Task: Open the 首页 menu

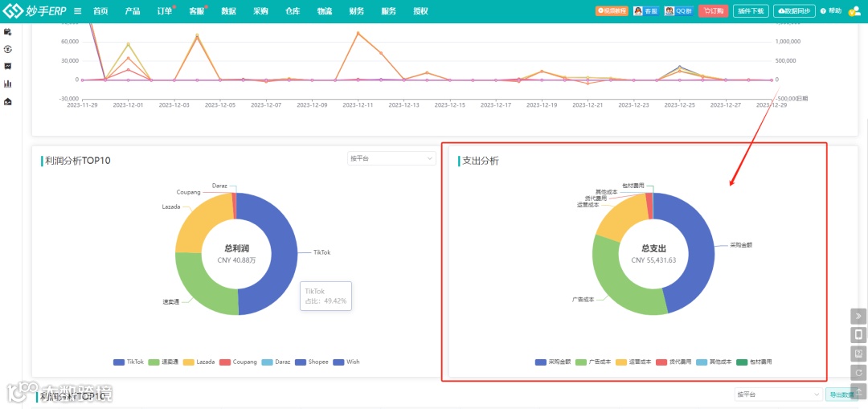Action: pos(100,11)
